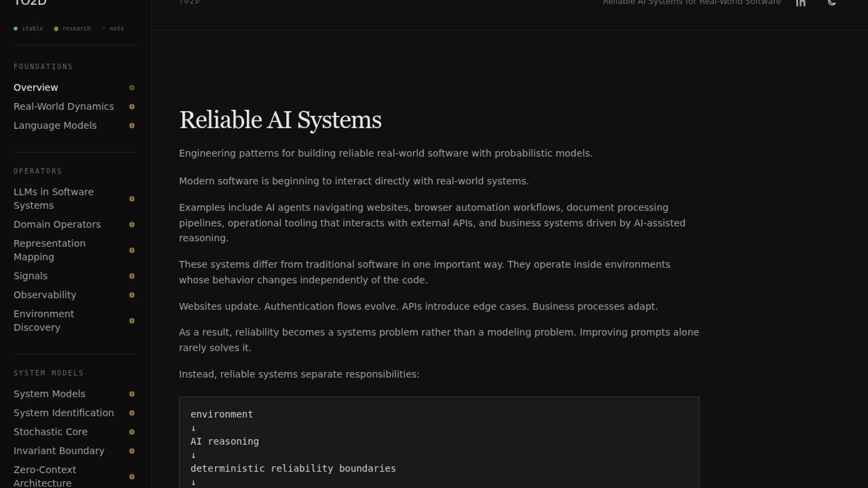Open LLMs in Software Systems page
Screen dimensions: 868x488
point(53,199)
